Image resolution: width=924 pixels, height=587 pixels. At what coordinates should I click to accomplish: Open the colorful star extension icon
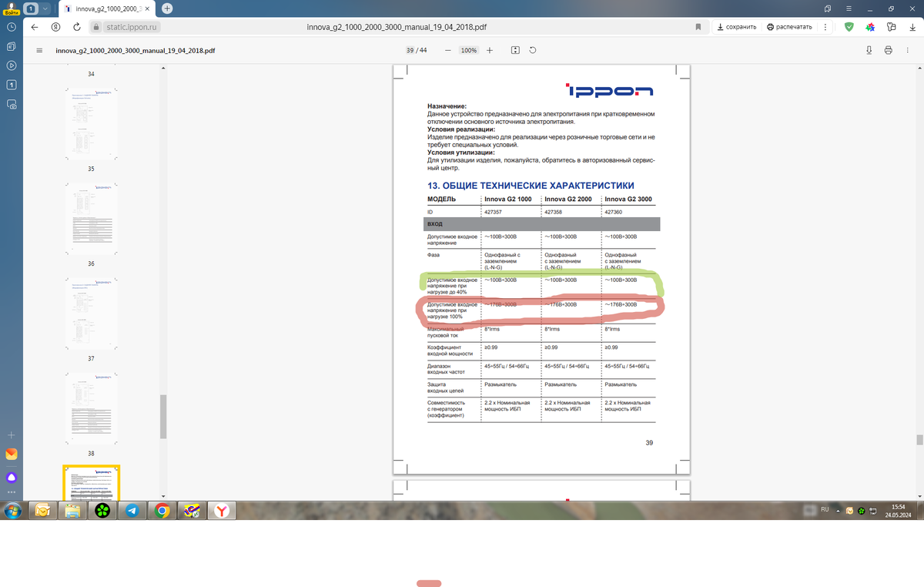tap(870, 27)
